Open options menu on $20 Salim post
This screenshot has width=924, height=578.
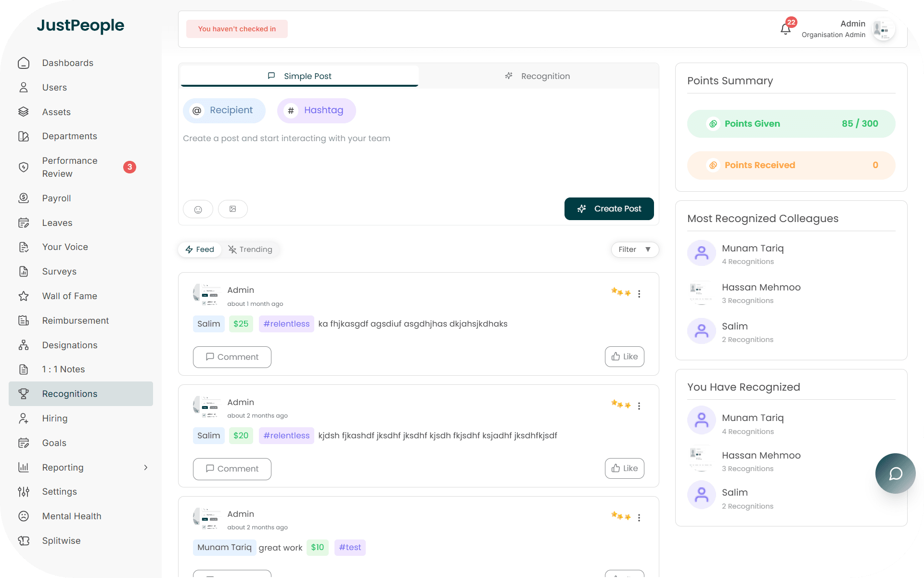tap(639, 406)
